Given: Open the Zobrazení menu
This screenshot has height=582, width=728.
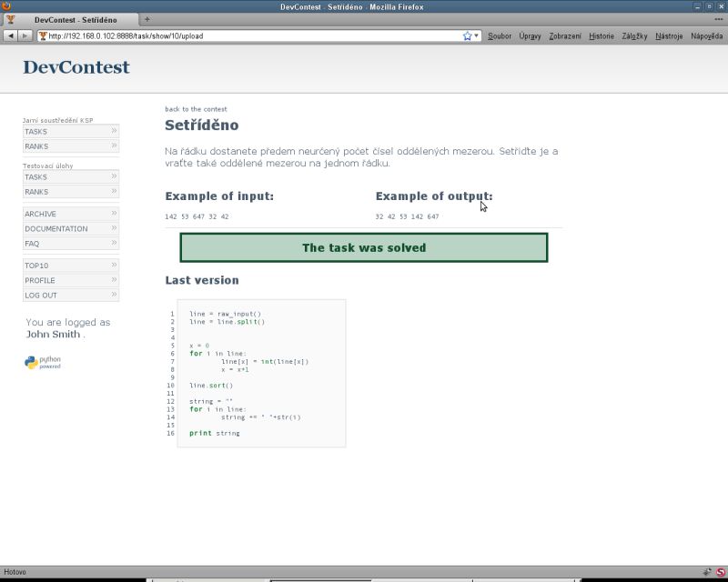Looking at the screenshot, I should click(564, 35).
